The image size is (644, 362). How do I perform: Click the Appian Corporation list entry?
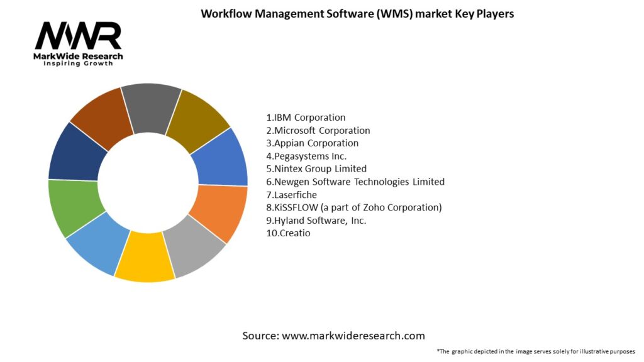point(312,143)
